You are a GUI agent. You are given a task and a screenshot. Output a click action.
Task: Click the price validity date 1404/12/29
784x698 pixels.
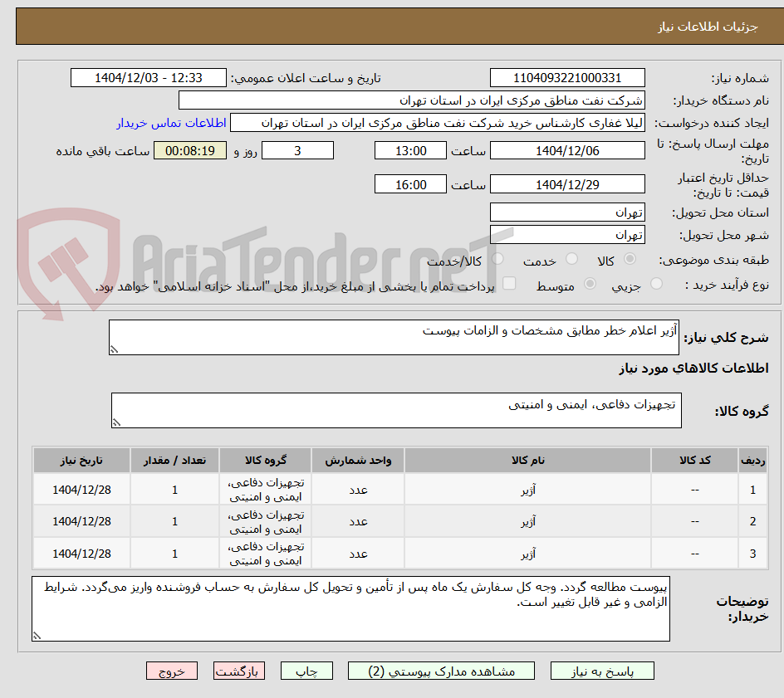567,184
